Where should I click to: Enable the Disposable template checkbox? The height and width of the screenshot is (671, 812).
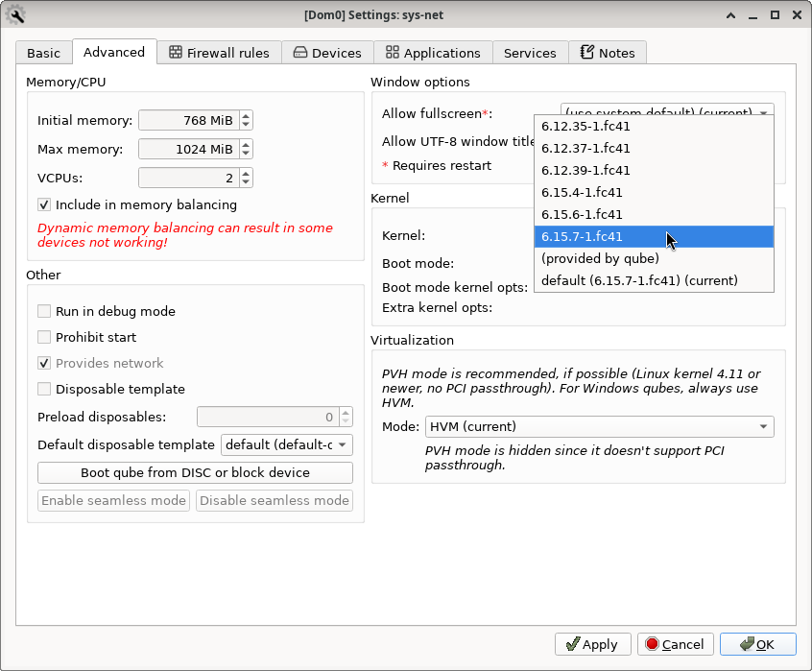click(x=44, y=389)
